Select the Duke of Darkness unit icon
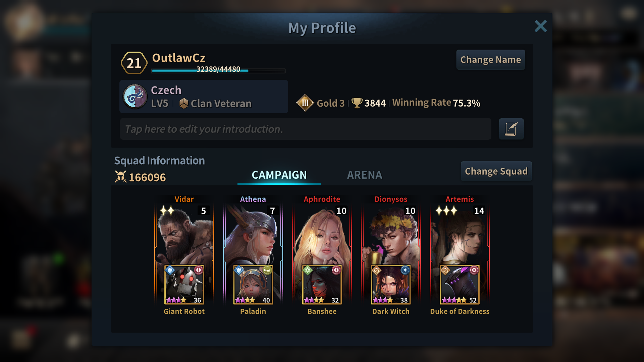Image resolution: width=644 pixels, height=362 pixels. pos(460,285)
